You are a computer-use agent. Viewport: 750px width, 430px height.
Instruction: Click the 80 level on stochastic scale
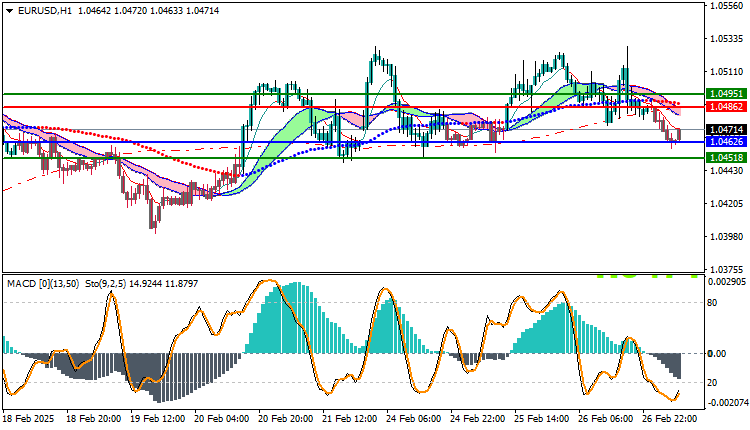(712, 303)
